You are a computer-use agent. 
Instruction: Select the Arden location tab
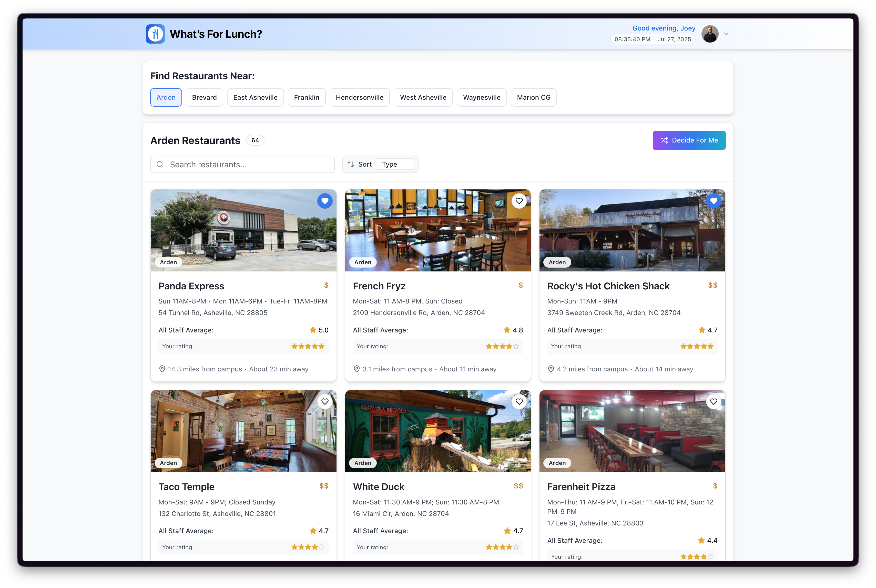[166, 97]
